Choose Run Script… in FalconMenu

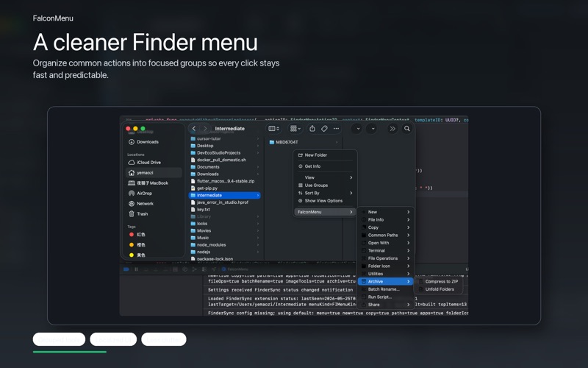pos(385,297)
